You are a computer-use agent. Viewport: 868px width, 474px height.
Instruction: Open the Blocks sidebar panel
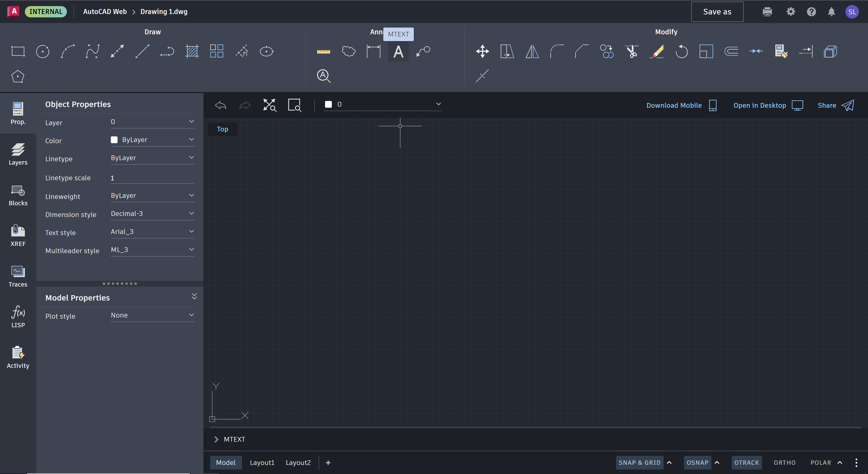pyautogui.click(x=18, y=195)
